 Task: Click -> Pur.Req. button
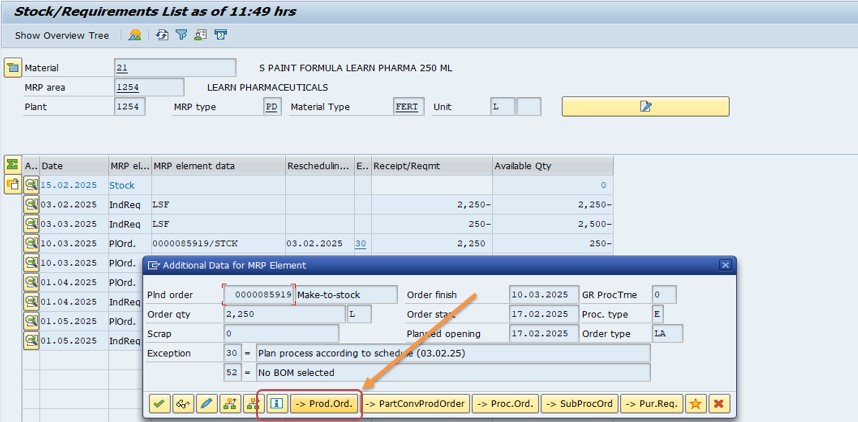[652, 404]
